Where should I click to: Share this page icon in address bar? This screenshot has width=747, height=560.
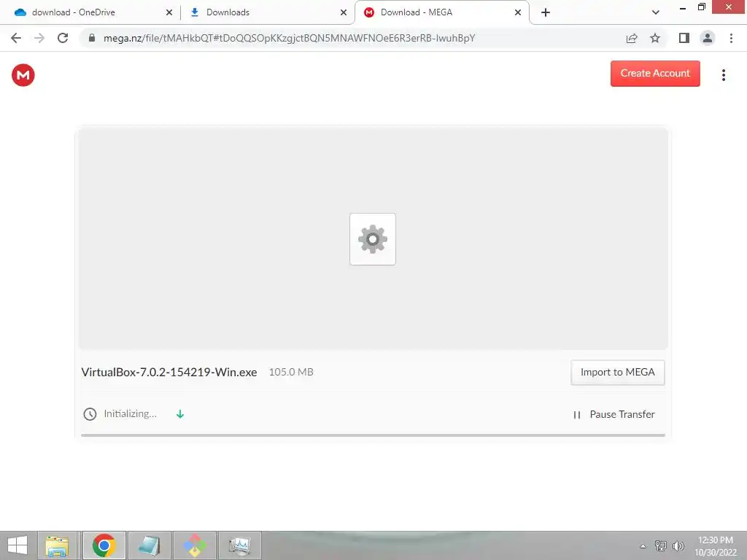[x=632, y=38]
